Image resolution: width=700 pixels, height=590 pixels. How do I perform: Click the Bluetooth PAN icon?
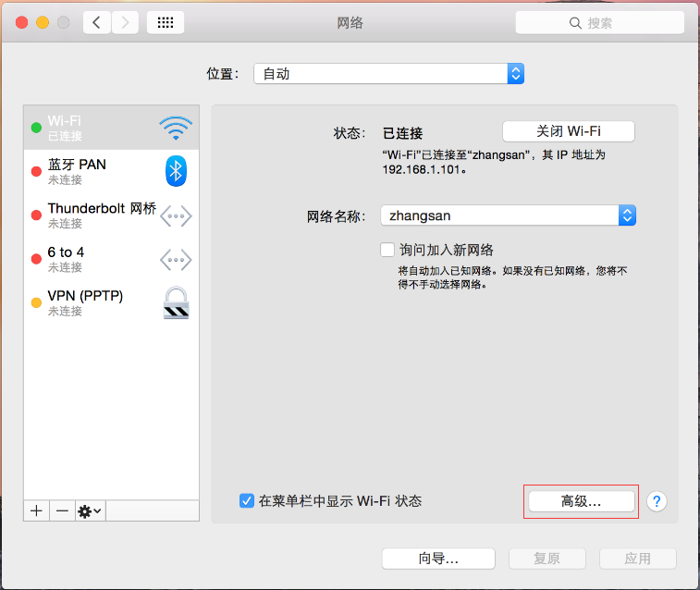[176, 171]
